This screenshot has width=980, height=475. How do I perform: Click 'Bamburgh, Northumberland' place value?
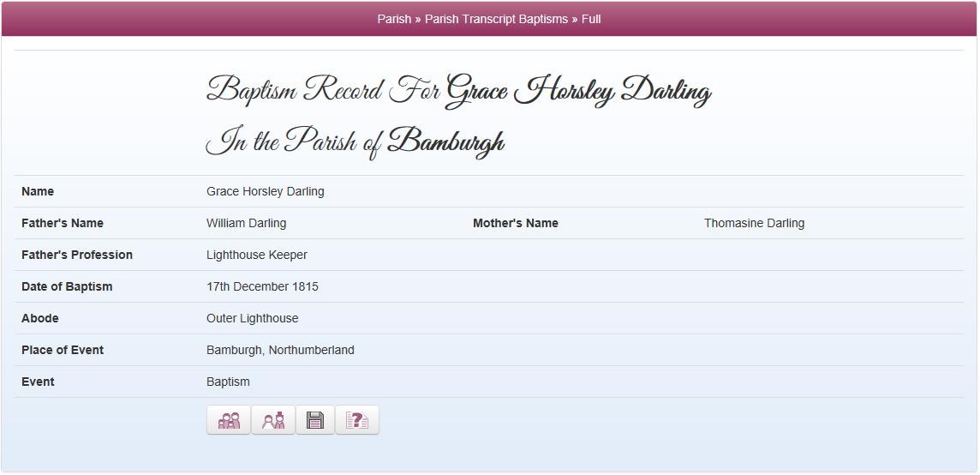(x=280, y=351)
